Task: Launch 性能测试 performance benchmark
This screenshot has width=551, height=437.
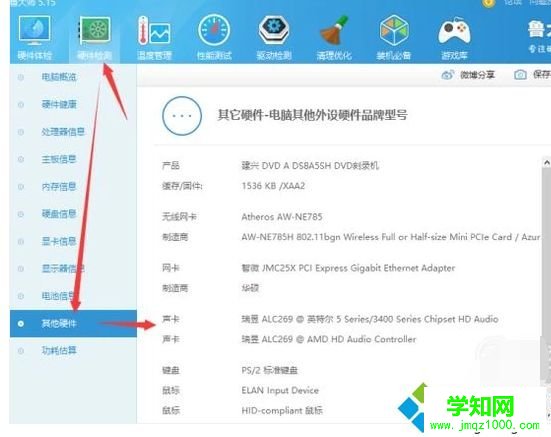Action: 214,38
